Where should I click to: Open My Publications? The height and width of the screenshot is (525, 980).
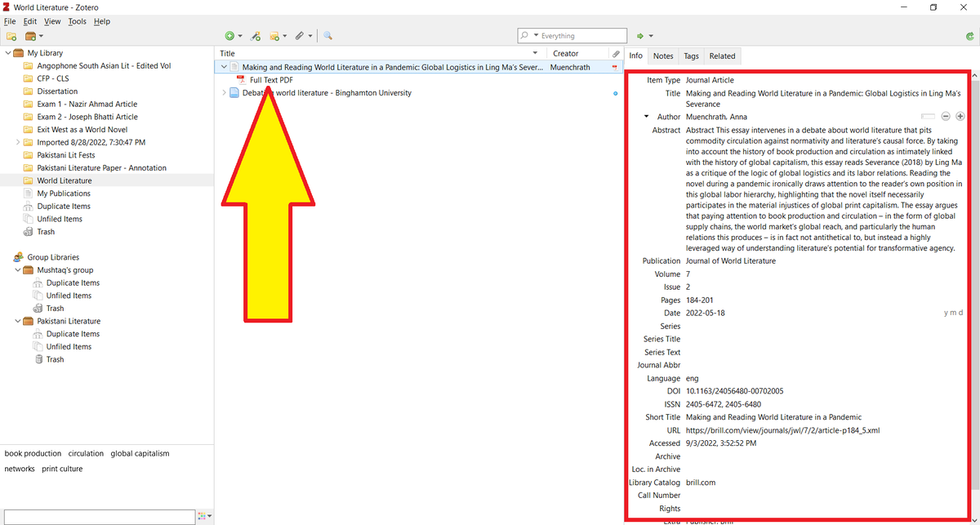tap(64, 194)
